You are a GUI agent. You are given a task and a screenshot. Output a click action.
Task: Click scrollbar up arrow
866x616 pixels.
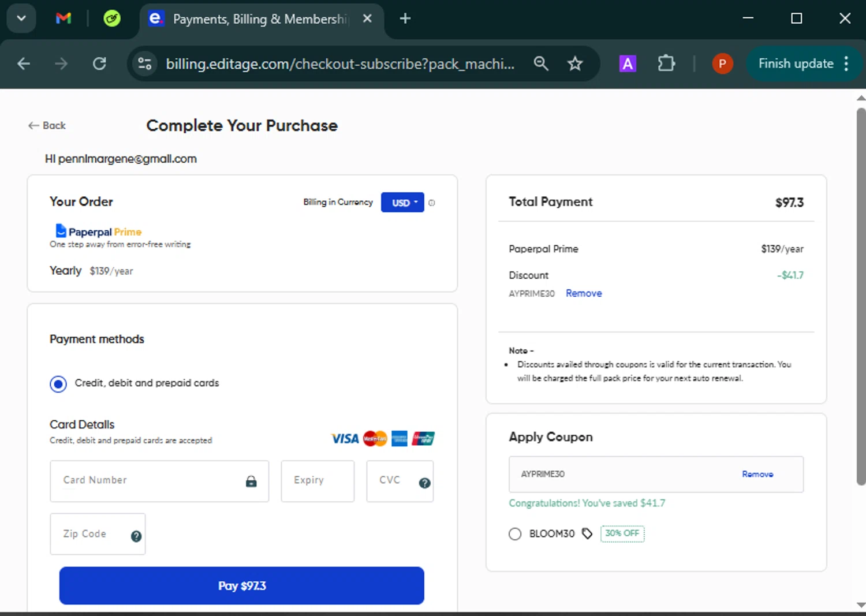861,98
